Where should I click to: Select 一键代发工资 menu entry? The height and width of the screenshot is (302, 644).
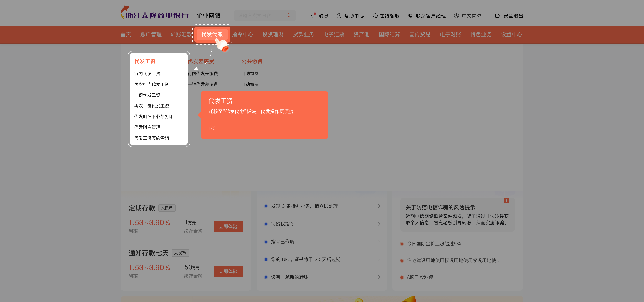[x=147, y=95]
